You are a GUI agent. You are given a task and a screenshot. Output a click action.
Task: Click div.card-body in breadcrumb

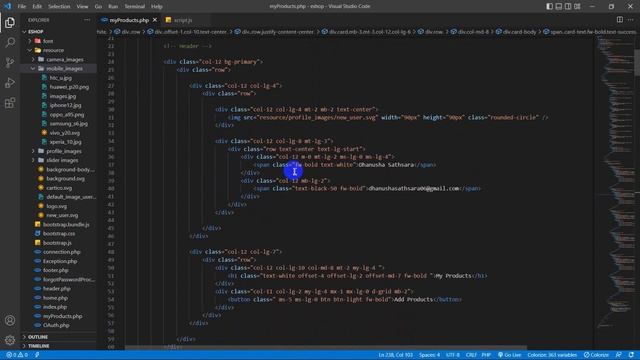(519, 32)
